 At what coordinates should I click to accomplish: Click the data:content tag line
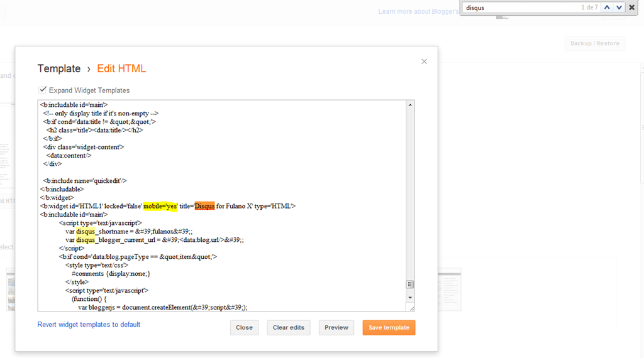click(69, 155)
